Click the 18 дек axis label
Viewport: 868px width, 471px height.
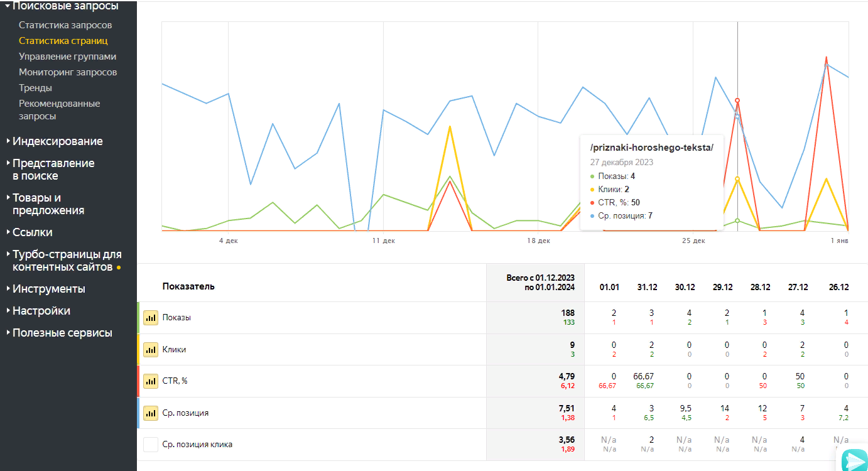click(x=538, y=241)
